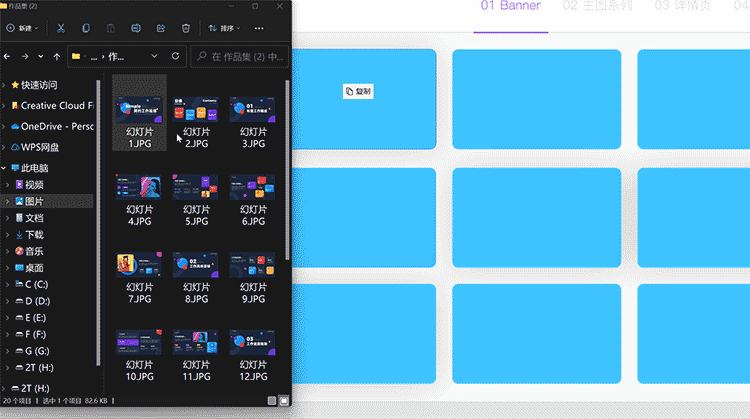Expand the address bar history dropdown
The width and height of the screenshot is (750, 419).
click(154, 56)
